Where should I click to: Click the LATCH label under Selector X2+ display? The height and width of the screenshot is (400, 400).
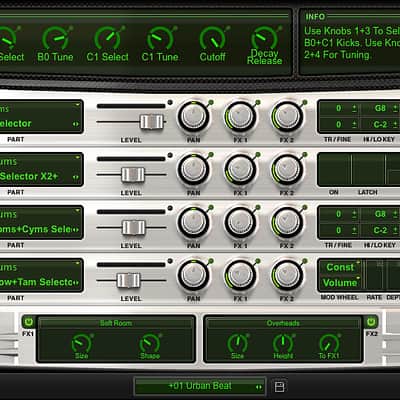tap(368, 192)
